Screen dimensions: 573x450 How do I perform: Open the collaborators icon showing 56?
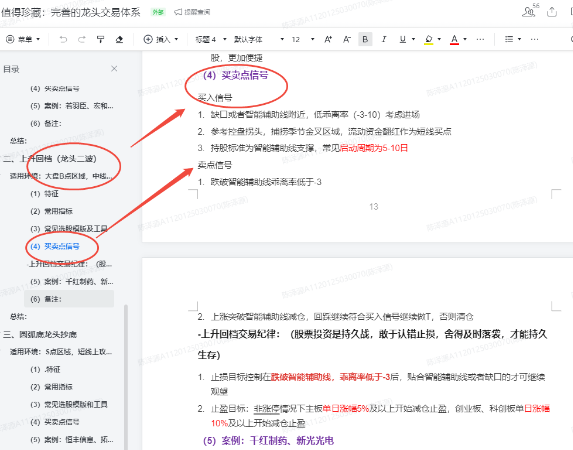click(x=530, y=11)
